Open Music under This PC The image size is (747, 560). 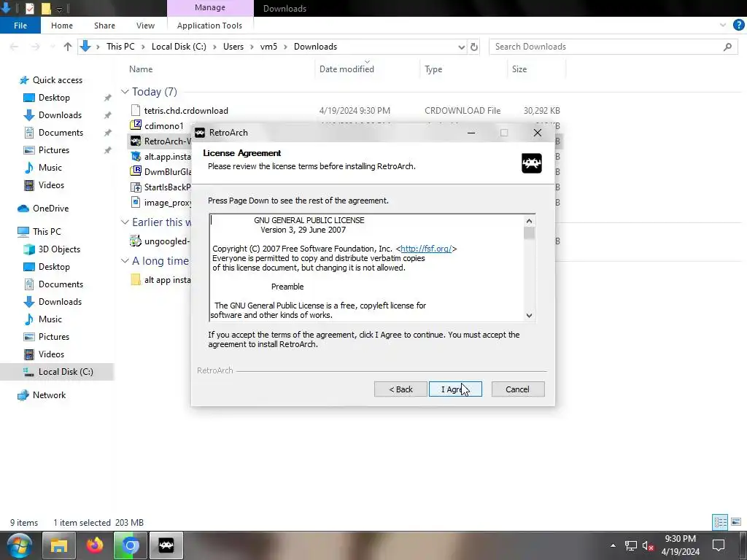50,319
